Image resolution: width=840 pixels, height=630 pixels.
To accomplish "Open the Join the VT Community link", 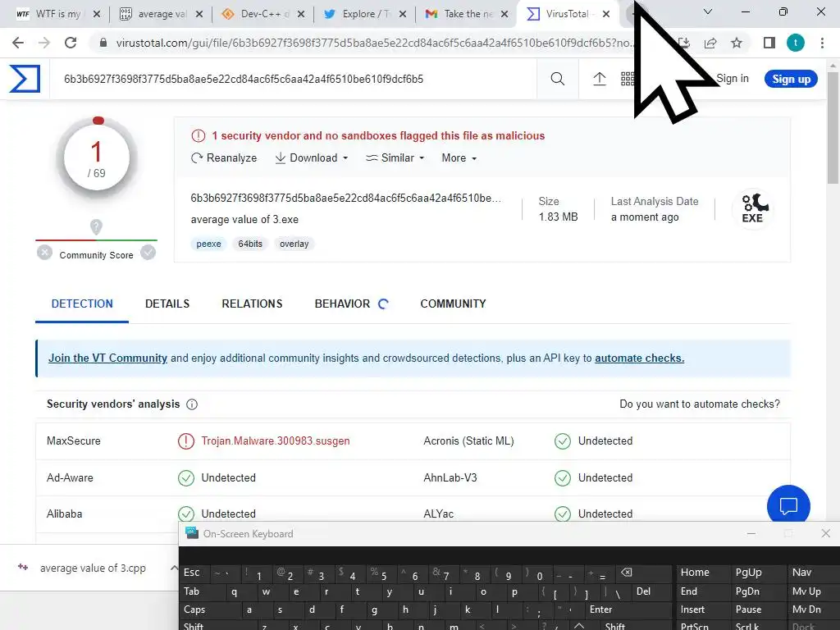I will pyautogui.click(x=107, y=358).
